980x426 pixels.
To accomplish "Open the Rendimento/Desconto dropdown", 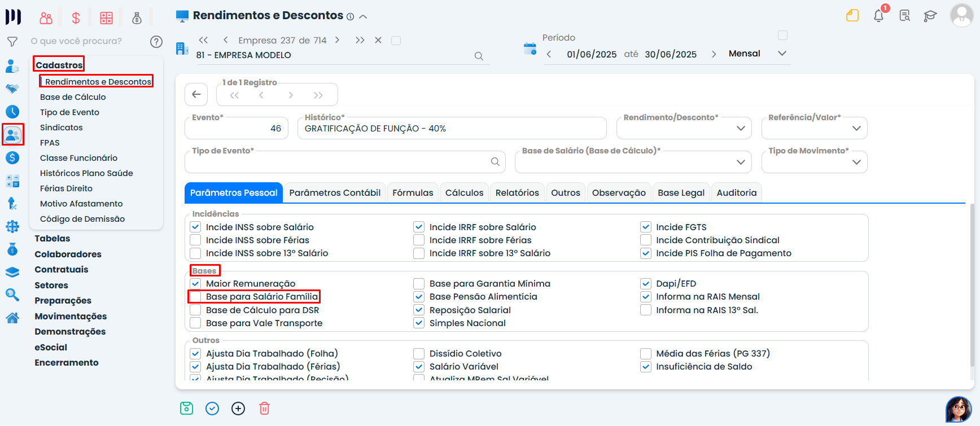I will point(684,129).
